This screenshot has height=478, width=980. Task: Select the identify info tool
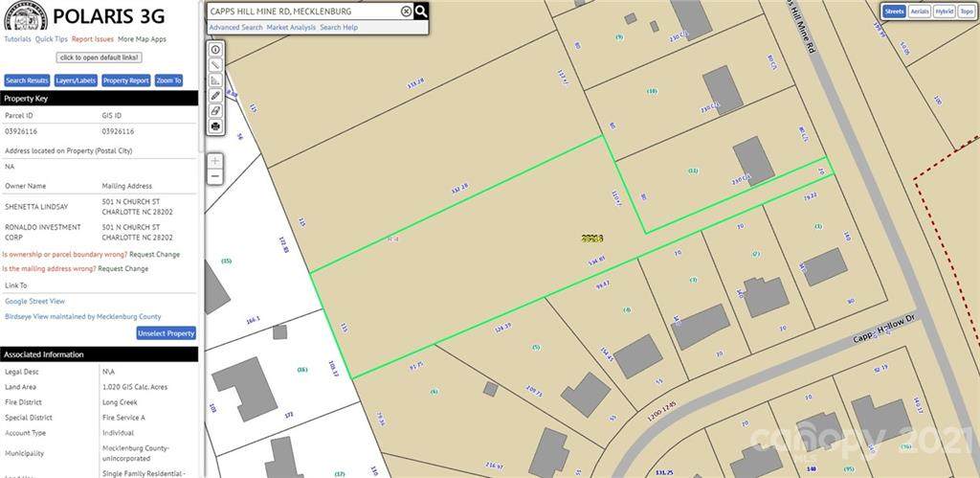[x=215, y=49]
